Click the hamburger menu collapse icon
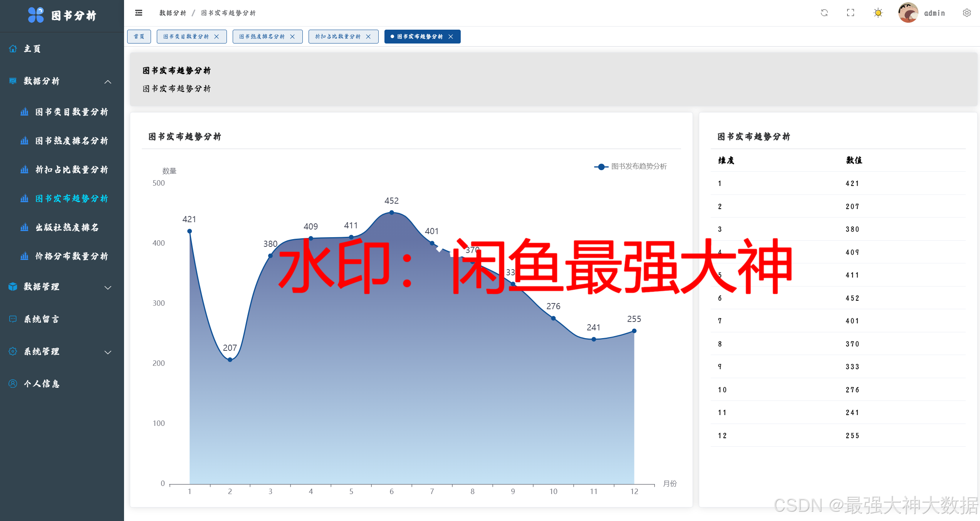This screenshot has width=980, height=521. 139,13
